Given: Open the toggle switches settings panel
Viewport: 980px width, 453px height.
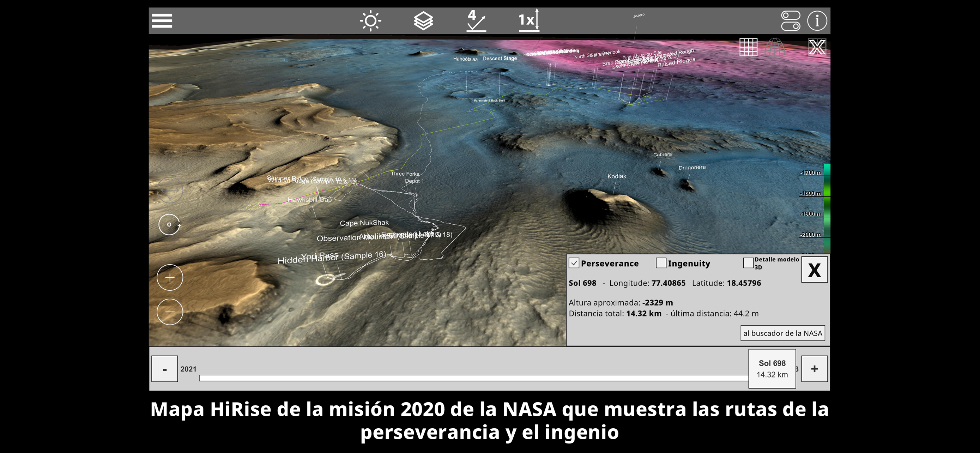Looking at the screenshot, I should tap(791, 20).
